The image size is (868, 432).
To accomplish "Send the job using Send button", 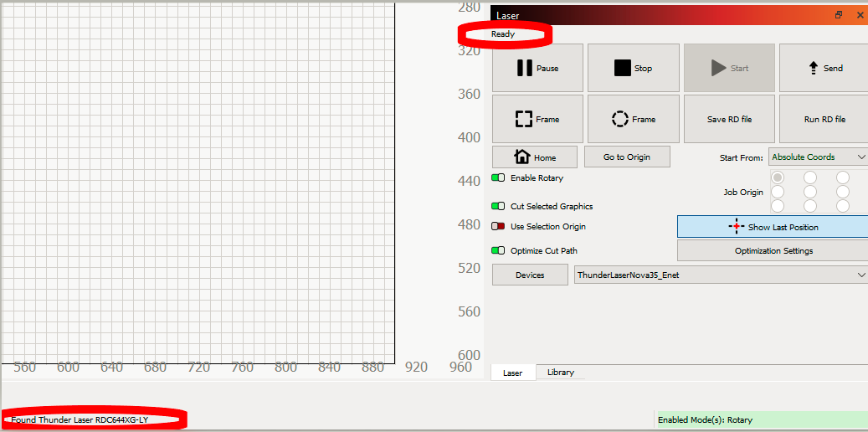I will [824, 69].
